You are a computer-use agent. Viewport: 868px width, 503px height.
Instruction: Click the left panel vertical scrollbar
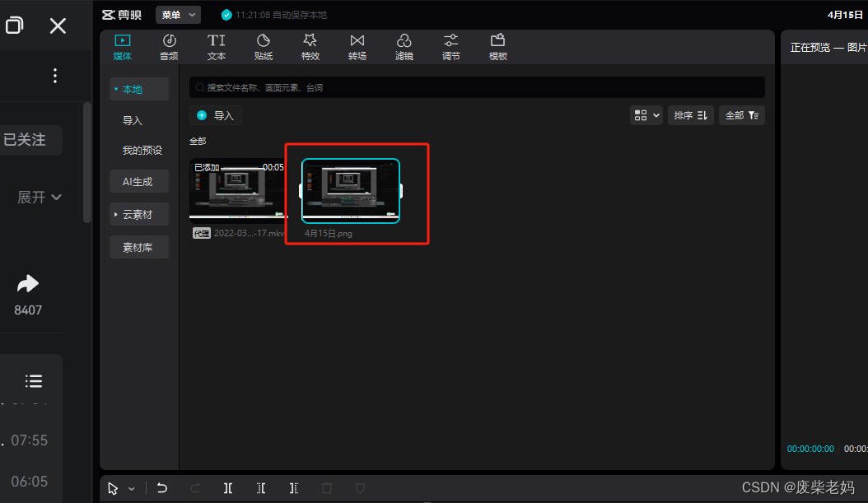[x=87, y=163]
